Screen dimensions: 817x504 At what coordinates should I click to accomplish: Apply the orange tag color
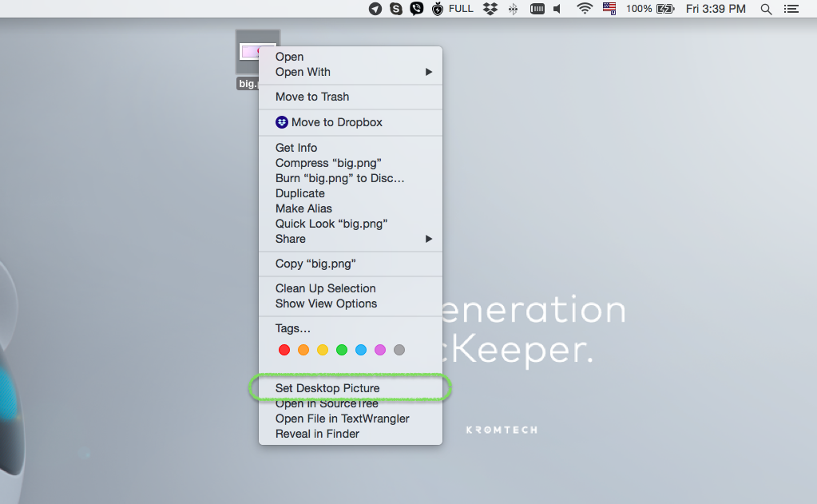point(303,350)
